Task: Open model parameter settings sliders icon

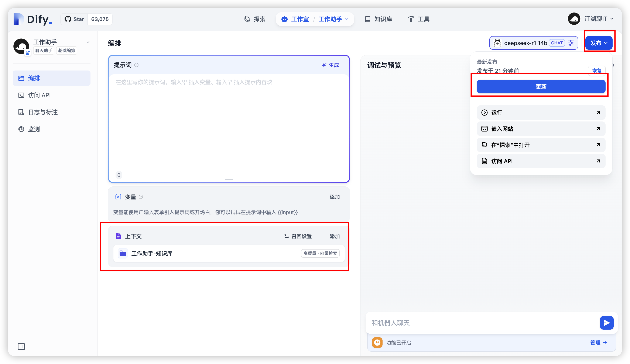Action: (x=571, y=43)
